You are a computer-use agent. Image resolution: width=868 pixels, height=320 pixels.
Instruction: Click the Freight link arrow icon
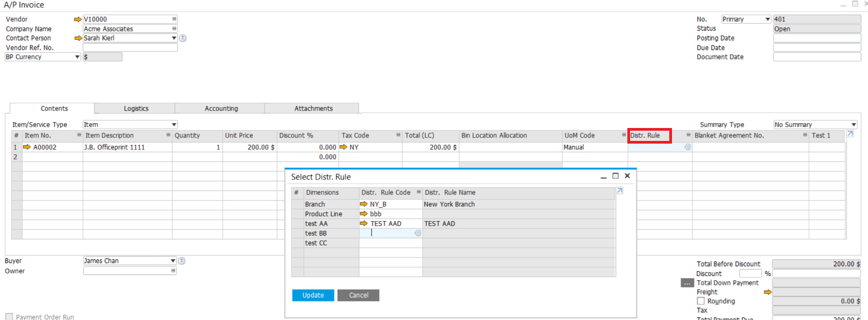768,292
